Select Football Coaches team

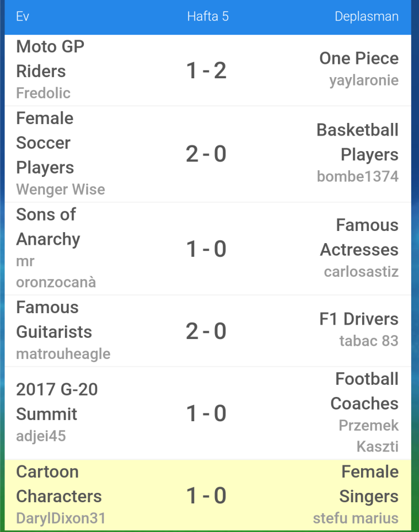(365, 391)
